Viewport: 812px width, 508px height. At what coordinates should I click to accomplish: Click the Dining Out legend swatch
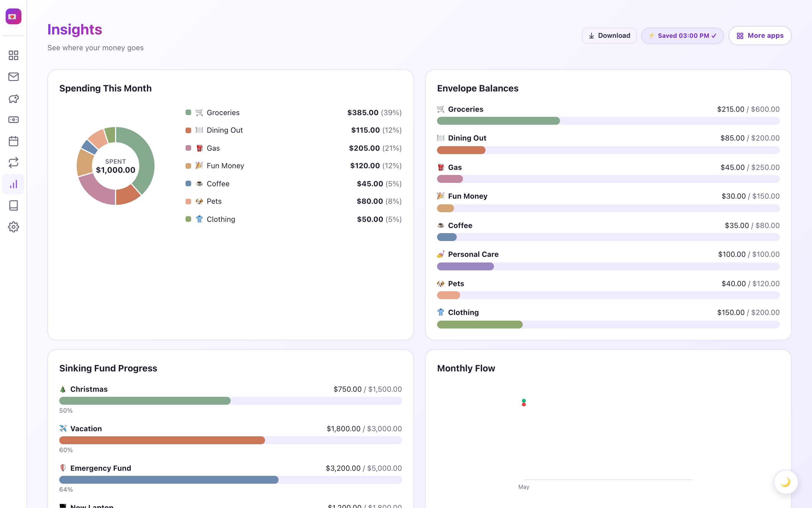[188, 130]
